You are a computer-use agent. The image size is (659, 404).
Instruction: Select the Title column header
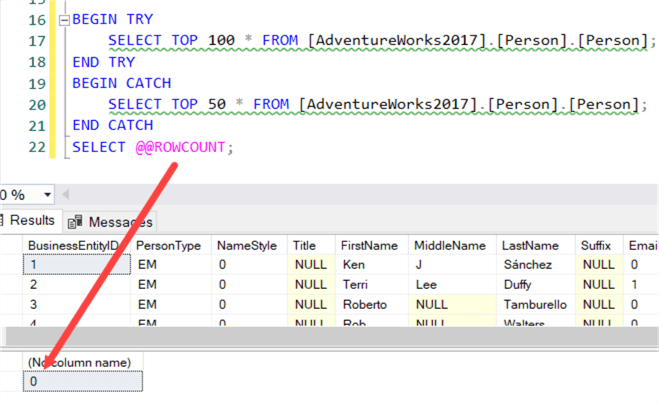311,246
